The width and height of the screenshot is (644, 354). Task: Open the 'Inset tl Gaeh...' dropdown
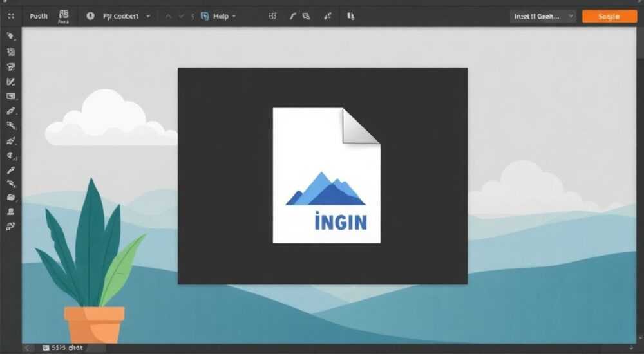pos(542,17)
